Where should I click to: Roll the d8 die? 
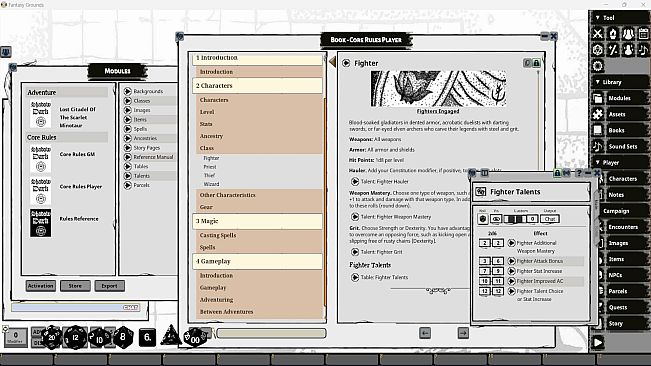click(122, 337)
